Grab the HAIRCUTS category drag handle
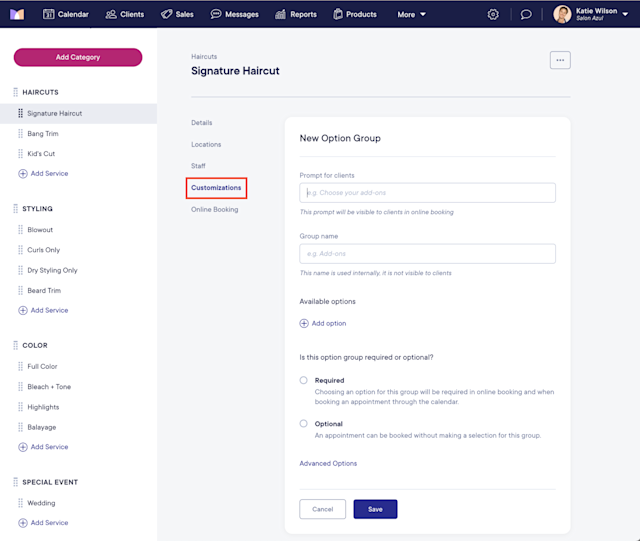The image size is (640, 541). 16,92
